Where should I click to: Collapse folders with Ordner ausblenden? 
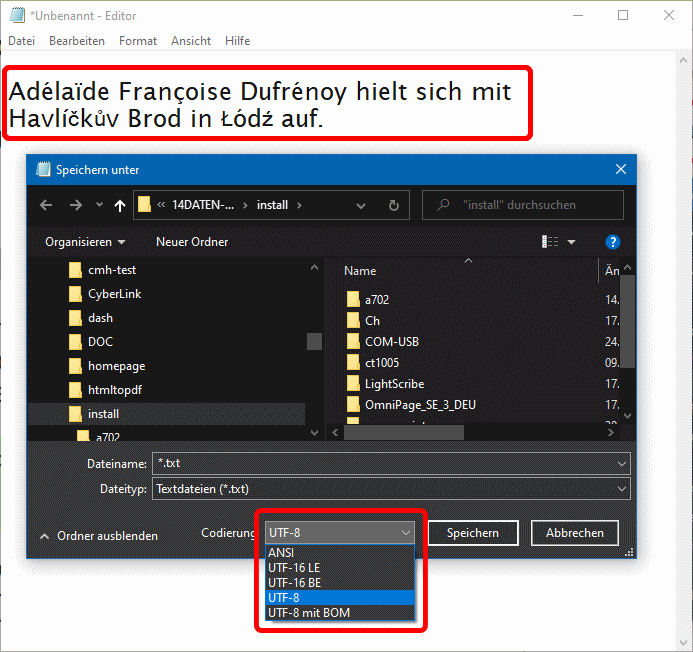point(98,536)
